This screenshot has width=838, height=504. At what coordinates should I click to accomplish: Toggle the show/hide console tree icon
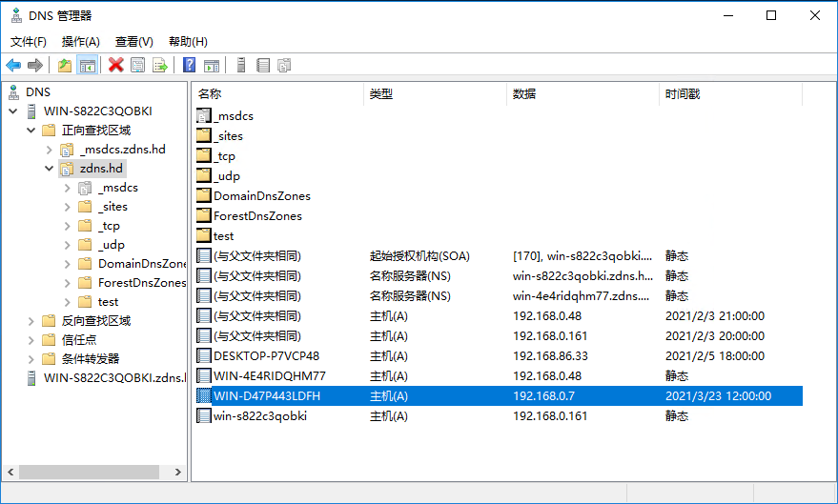point(87,66)
